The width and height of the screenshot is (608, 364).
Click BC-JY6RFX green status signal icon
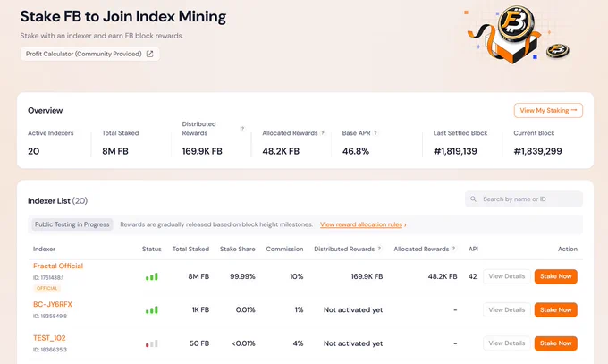(x=152, y=310)
